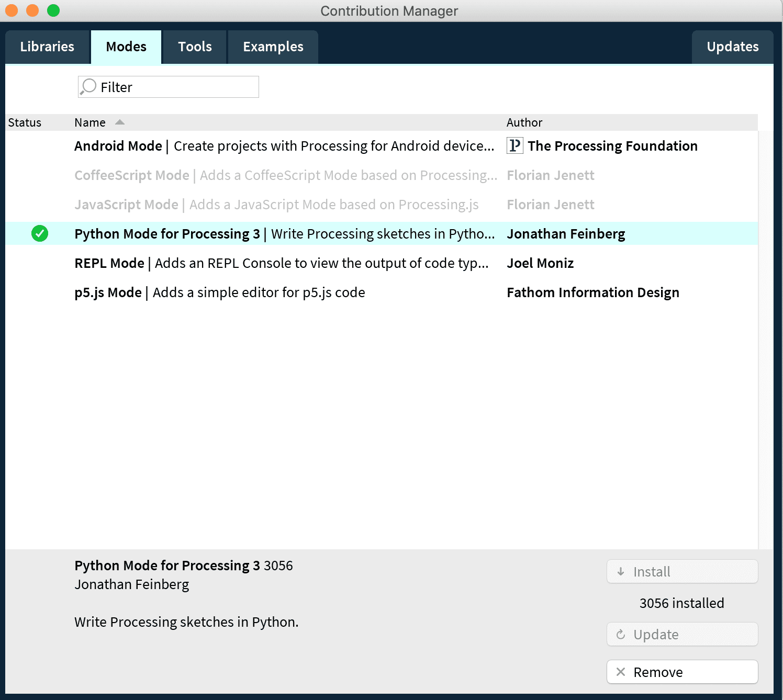The height and width of the screenshot is (700, 783).
Task: Open the Updates tab
Action: [x=732, y=47]
